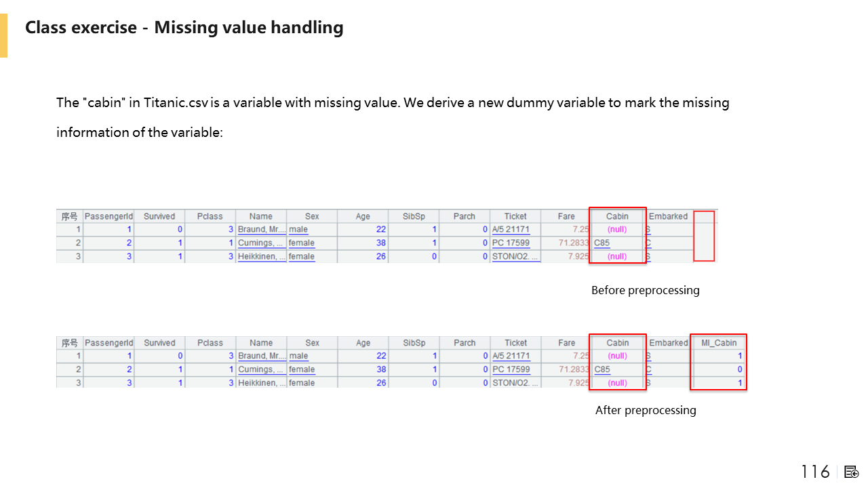Click 'PC 17599' ticket in upper table
868x488 pixels.
point(512,243)
